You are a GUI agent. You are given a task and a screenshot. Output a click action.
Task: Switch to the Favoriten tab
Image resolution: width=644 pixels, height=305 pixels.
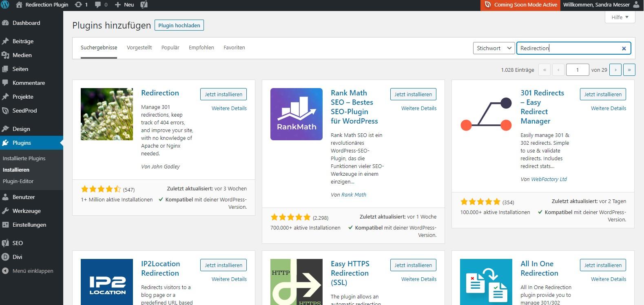click(x=234, y=48)
